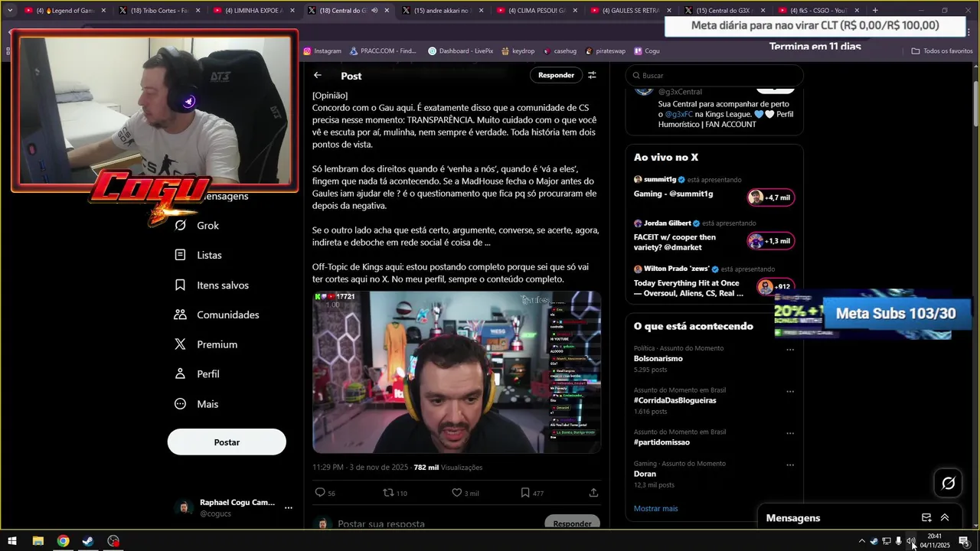This screenshot has width=980, height=551.
Task: Click the Responder button at post top
Action: [x=556, y=75]
